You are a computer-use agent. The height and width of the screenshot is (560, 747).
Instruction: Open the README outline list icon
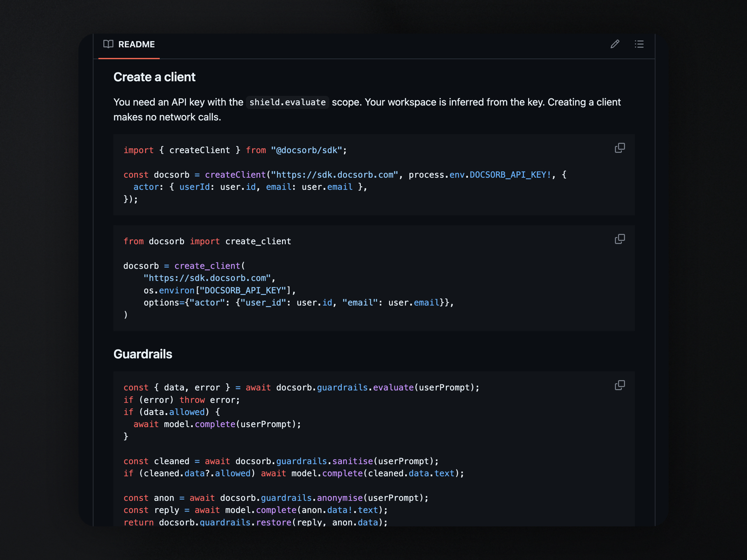[x=639, y=44]
